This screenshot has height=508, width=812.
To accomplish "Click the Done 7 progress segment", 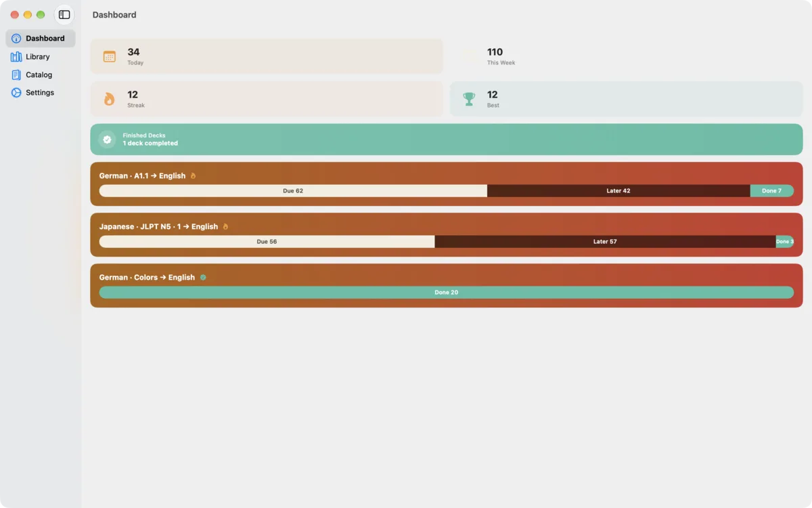I will pyautogui.click(x=772, y=191).
